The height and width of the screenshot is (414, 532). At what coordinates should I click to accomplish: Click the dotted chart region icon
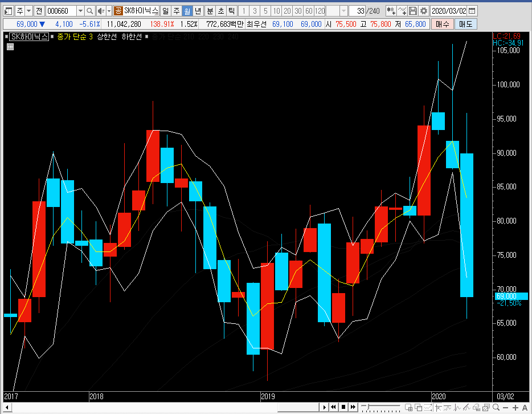(428, 407)
